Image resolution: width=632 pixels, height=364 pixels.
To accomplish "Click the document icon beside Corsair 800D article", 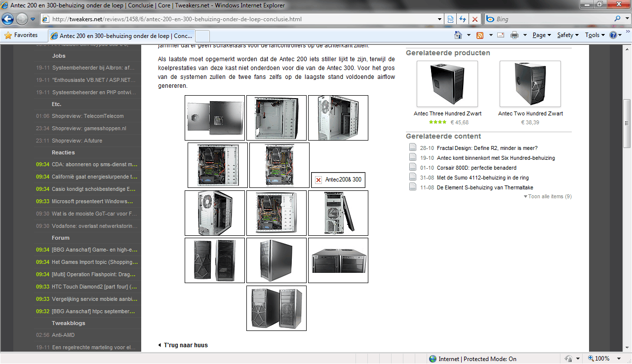I will point(413,168).
